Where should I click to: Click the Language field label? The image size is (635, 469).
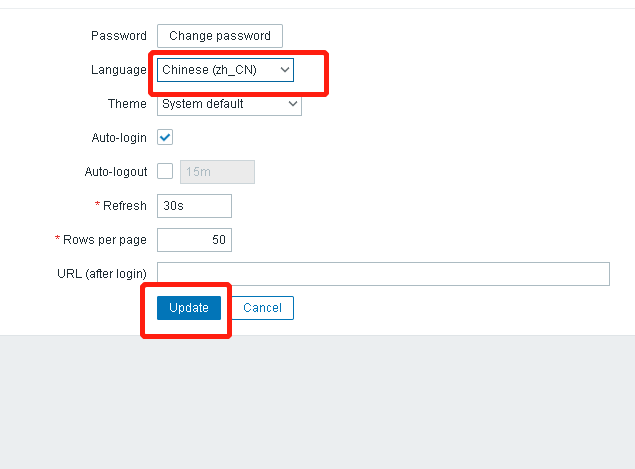point(118,70)
